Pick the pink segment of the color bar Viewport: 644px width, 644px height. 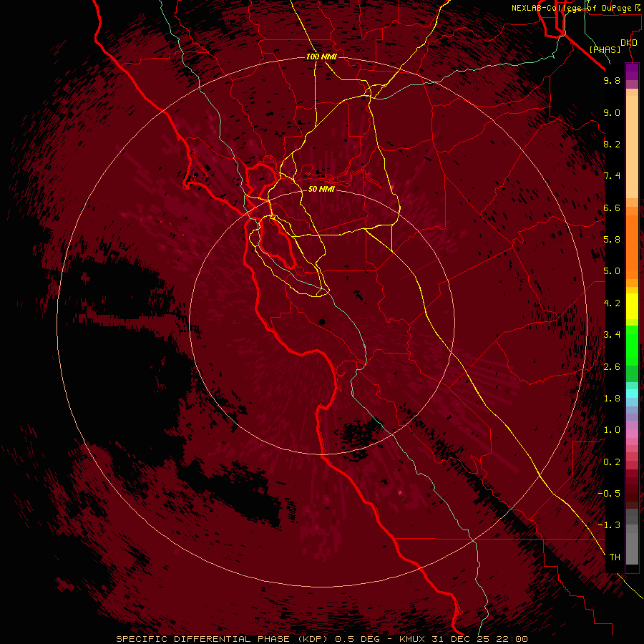632,434
